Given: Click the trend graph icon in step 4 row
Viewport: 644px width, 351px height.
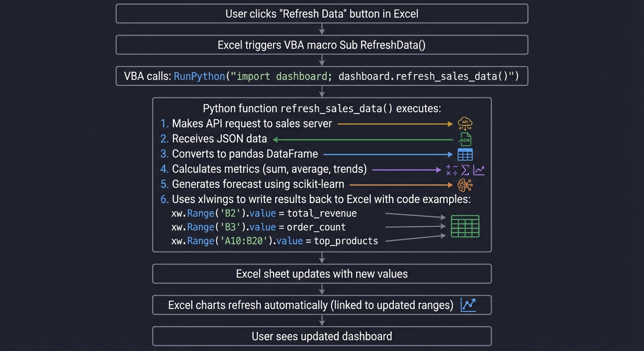Looking at the screenshot, I should pyautogui.click(x=478, y=170).
